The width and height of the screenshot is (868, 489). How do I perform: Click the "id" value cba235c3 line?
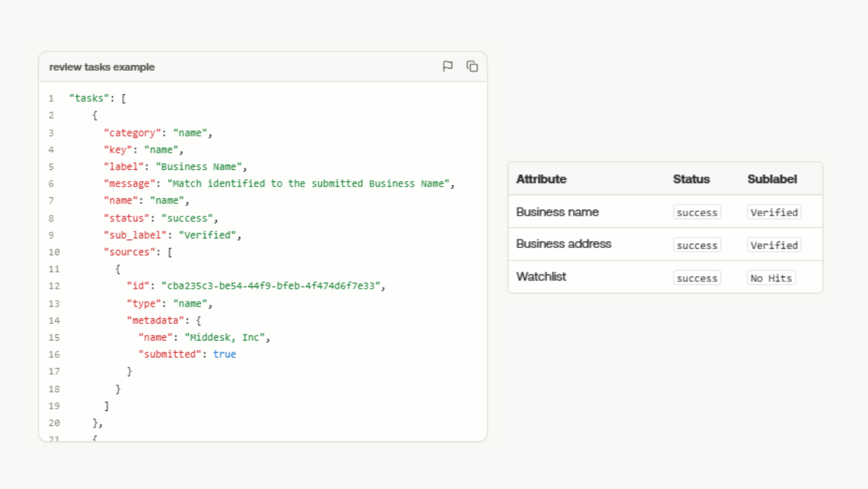tap(256, 286)
